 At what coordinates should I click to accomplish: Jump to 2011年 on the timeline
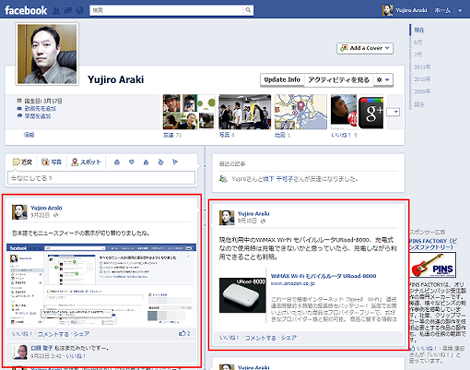(422, 67)
